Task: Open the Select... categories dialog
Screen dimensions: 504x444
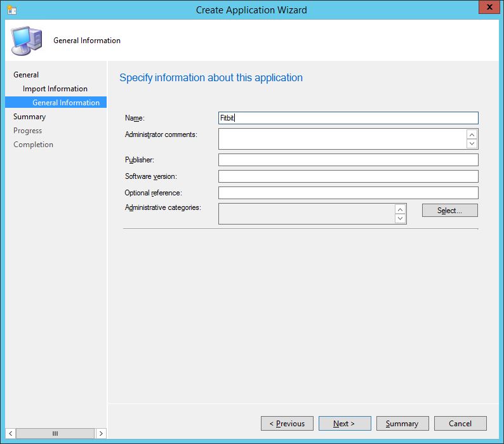Action: (449, 211)
